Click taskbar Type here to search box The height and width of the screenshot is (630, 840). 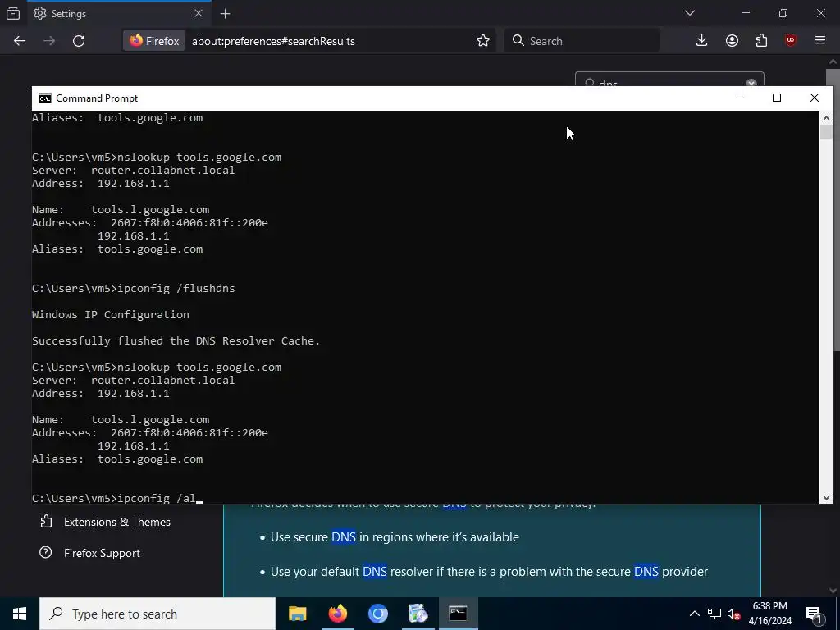pyautogui.click(x=157, y=614)
